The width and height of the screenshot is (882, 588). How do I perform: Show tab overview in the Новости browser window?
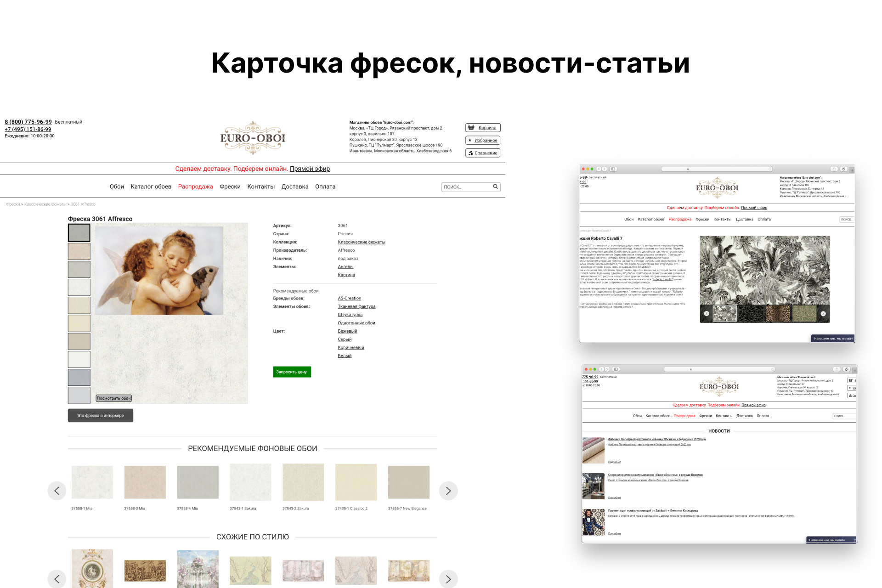847,369
